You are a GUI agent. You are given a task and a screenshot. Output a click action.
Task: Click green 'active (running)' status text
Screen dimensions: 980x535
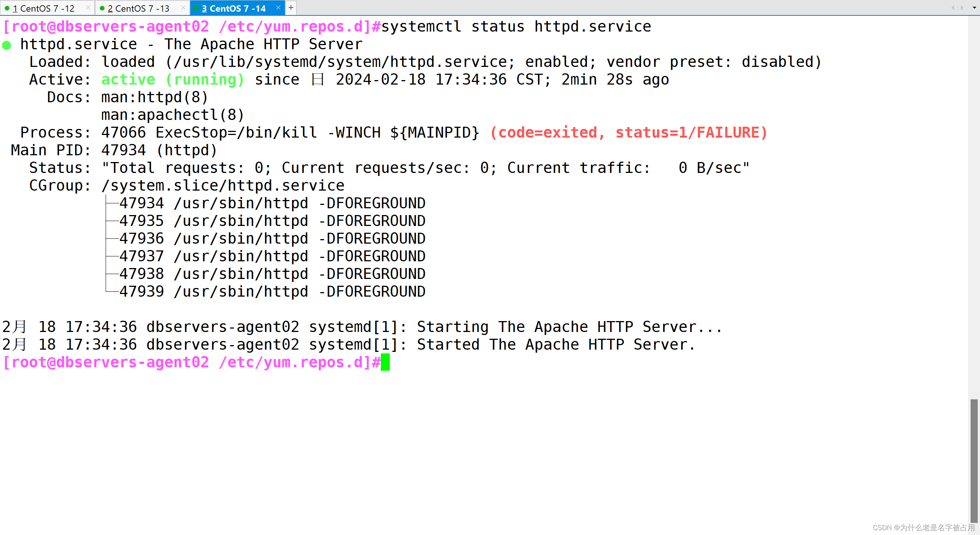pos(173,80)
